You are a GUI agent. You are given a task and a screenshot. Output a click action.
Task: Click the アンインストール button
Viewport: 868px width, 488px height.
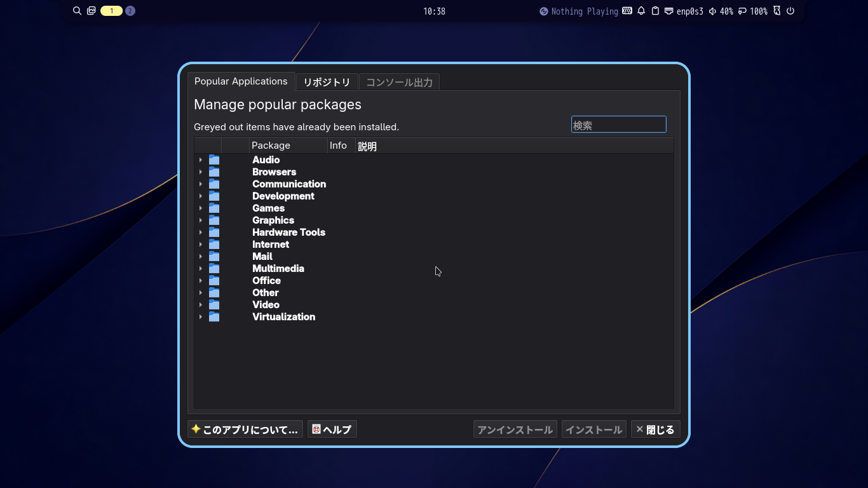(515, 430)
